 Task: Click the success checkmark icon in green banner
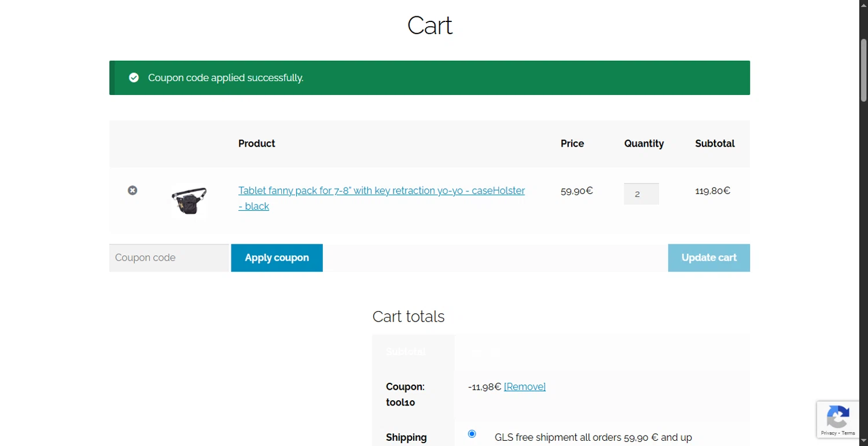(134, 78)
